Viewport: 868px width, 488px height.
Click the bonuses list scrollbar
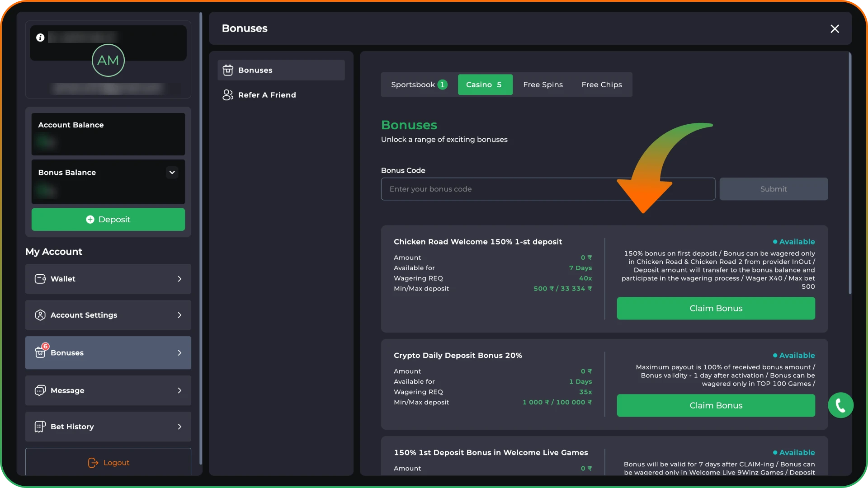[850, 174]
